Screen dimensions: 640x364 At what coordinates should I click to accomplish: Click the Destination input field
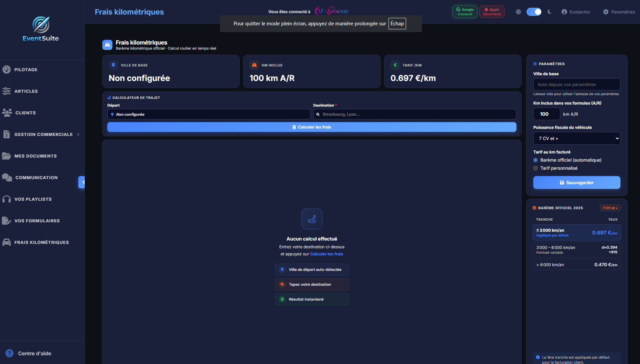point(415,114)
